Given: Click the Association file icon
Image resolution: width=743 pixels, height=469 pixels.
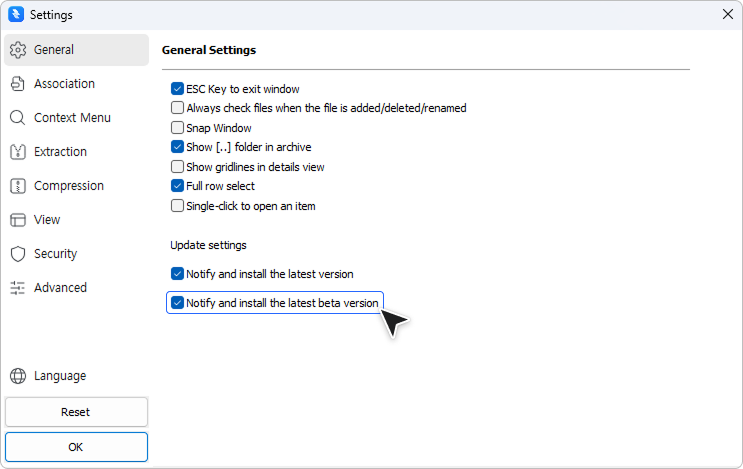Looking at the screenshot, I should tap(17, 84).
